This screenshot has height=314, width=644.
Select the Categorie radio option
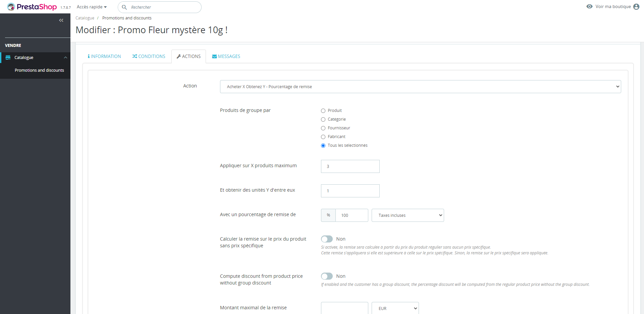[x=323, y=119]
